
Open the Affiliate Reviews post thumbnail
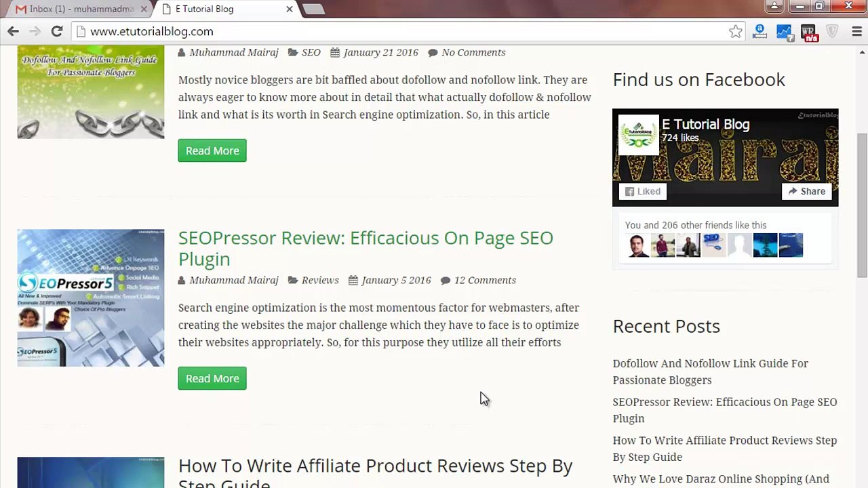(91, 472)
